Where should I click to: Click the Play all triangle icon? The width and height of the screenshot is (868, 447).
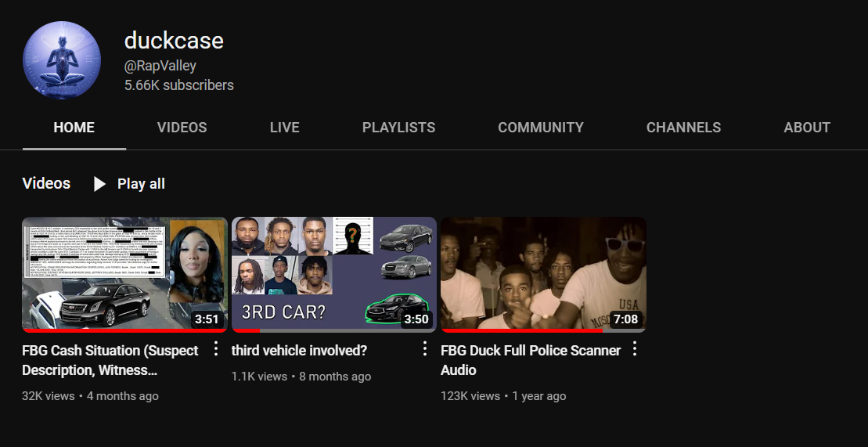(x=99, y=184)
